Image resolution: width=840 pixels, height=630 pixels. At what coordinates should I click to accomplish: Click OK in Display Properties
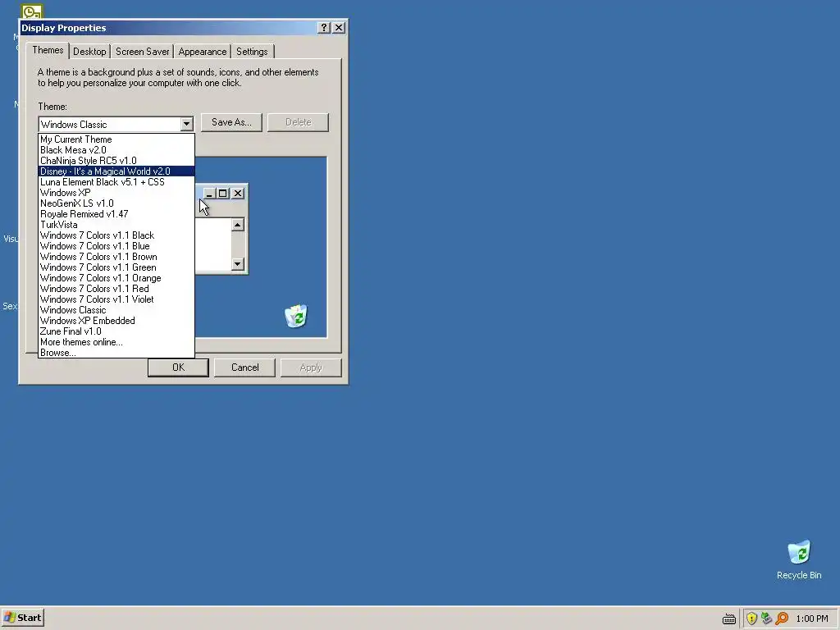pyautogui.click(x=178, y=367)
